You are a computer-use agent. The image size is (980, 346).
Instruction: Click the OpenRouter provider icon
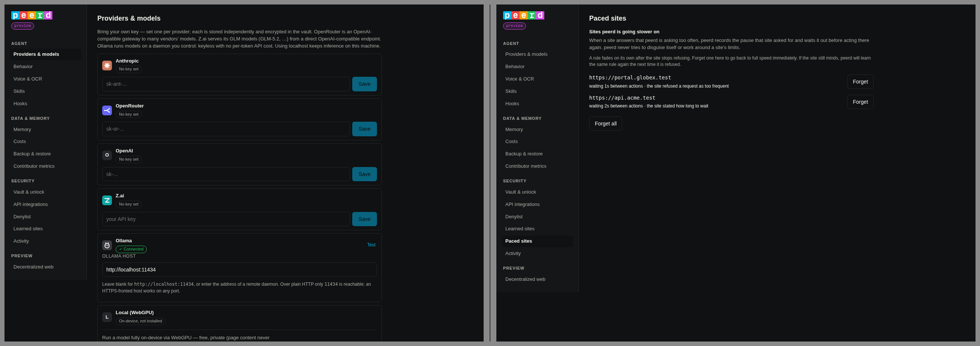tap(107, 110)
